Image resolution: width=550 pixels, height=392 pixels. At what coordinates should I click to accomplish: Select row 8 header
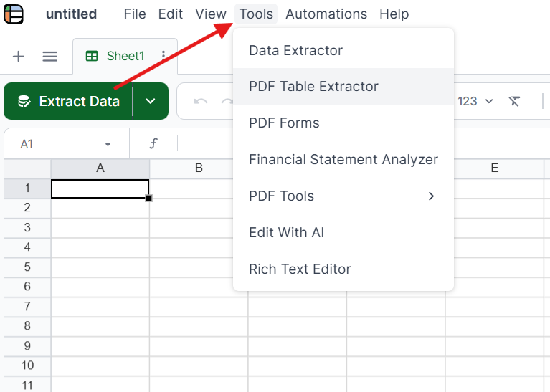point(27,326)
